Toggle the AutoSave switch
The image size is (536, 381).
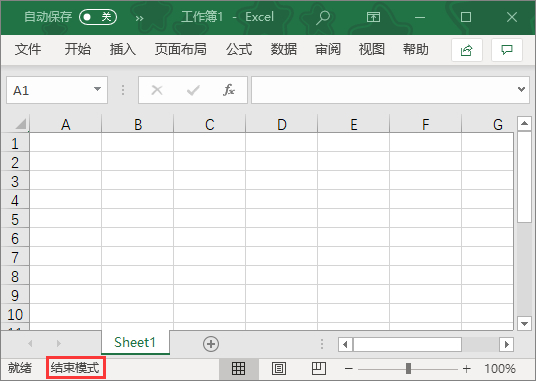[x=98, y=17]
